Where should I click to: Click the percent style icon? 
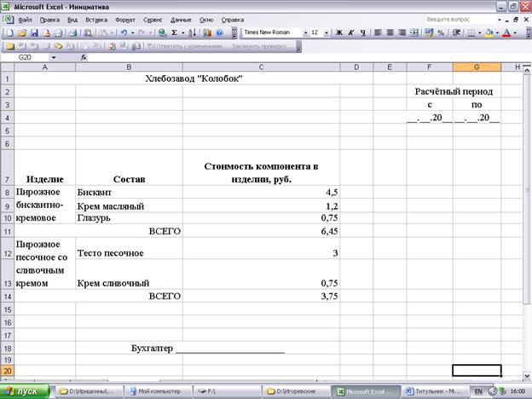440,32
